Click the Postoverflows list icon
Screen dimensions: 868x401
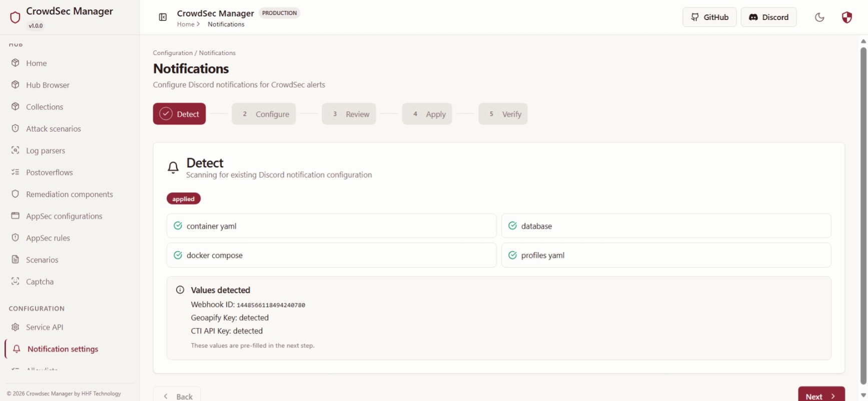click(16, 172)
